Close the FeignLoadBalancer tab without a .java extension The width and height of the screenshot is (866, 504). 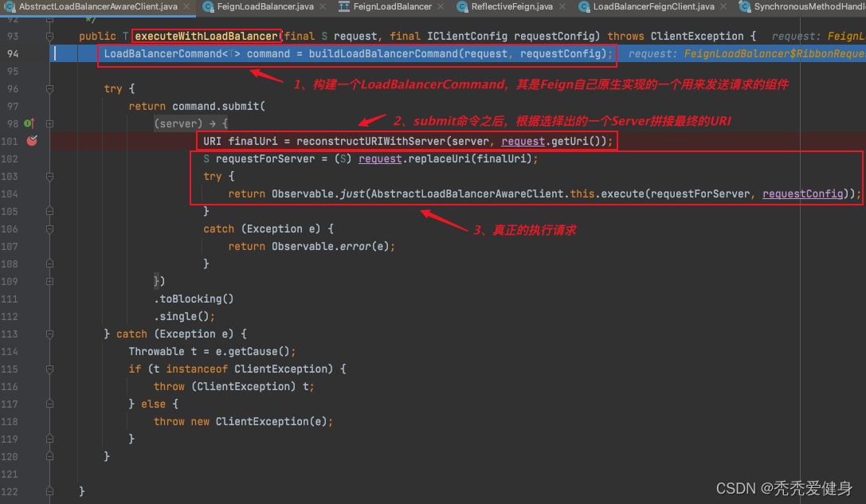coord(441,6)
